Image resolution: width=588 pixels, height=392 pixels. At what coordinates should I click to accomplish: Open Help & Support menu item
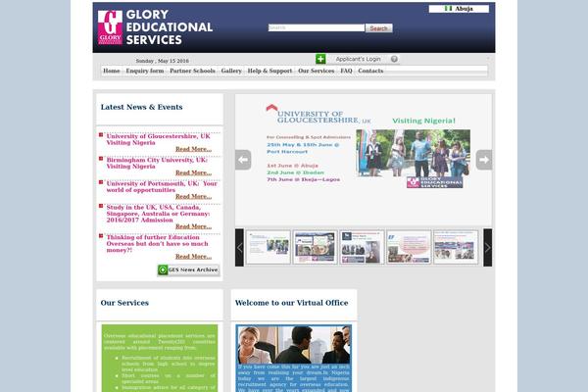269,71
